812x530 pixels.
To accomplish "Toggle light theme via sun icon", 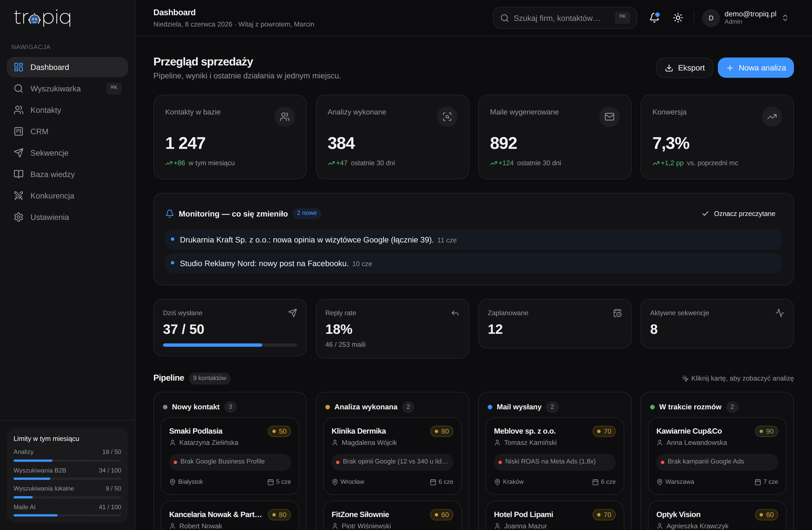I will (x=678, y=18).
